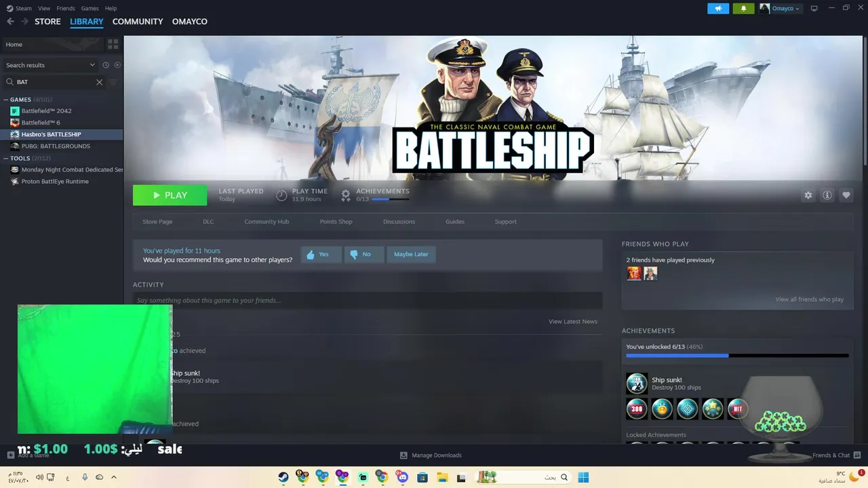The height and width of the screenshot is (488, 868).
Task: Click the activity comment input field
Action: click(368, 300)
